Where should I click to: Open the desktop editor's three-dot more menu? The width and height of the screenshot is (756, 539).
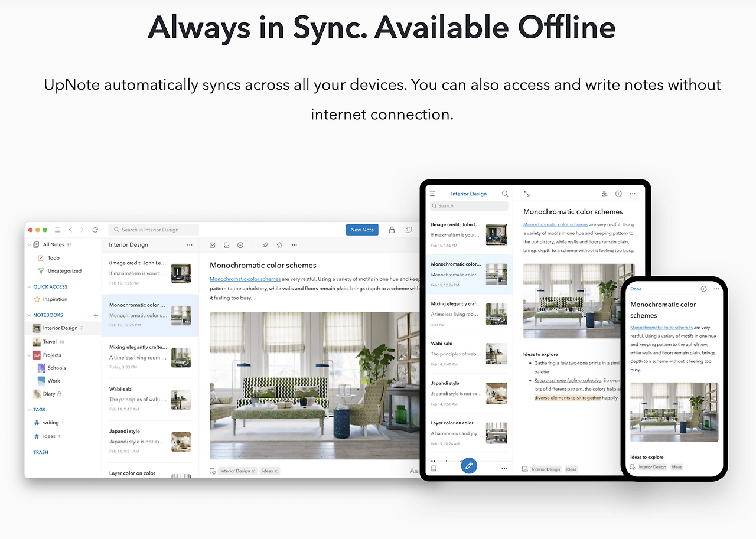click(x=294, y=245)
